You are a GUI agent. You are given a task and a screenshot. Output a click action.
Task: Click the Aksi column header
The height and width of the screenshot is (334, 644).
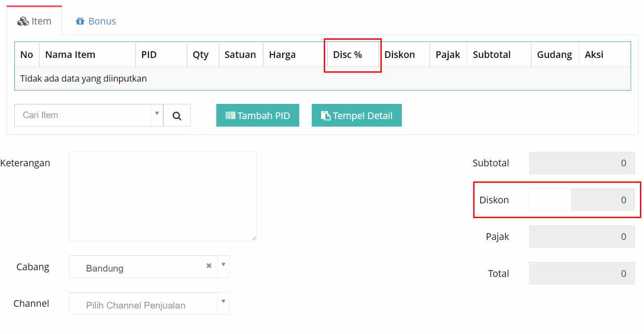pyautogui.click(x=604, y=54)
